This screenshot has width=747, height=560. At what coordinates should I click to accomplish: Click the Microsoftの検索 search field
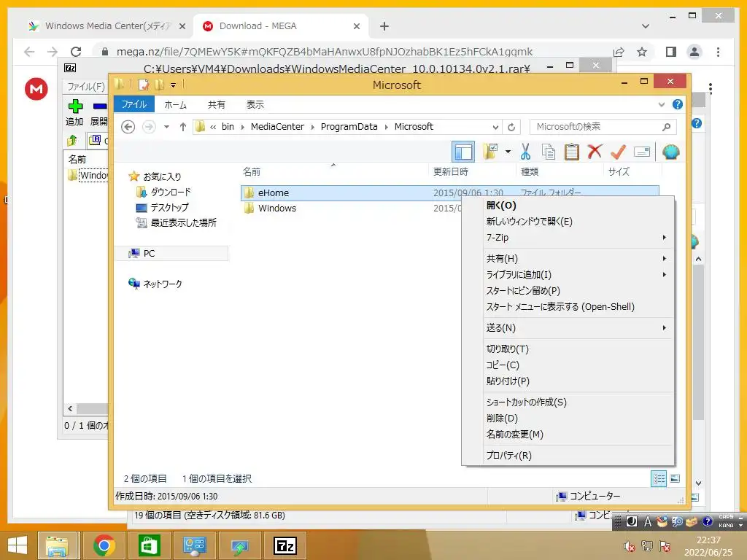click(603, 127)
